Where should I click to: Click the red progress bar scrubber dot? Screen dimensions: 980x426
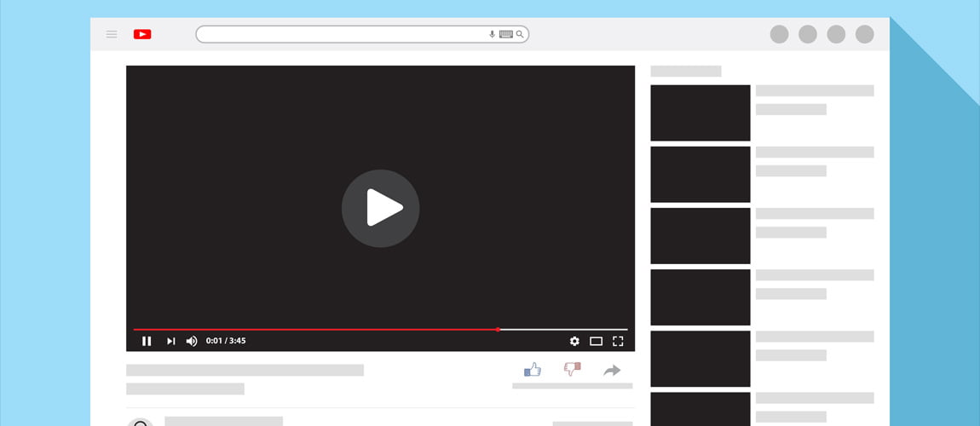coord(499,329)
